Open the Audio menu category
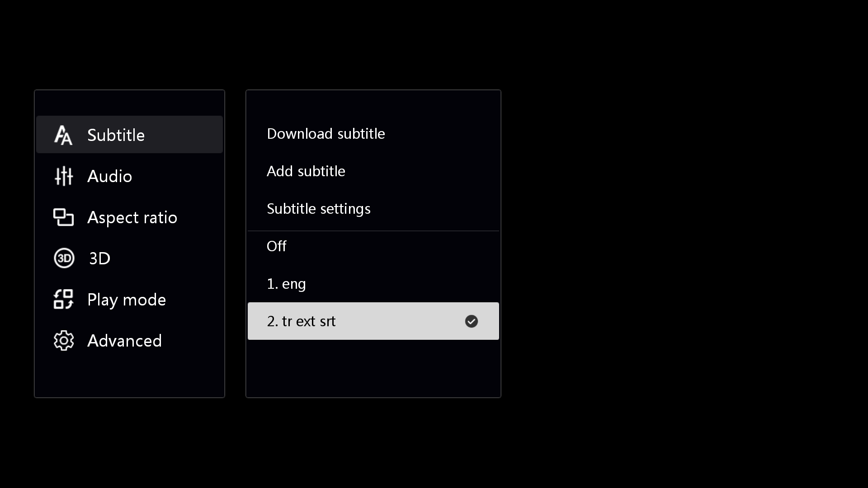This screenshot has width=868, height=488. [129, 176]
